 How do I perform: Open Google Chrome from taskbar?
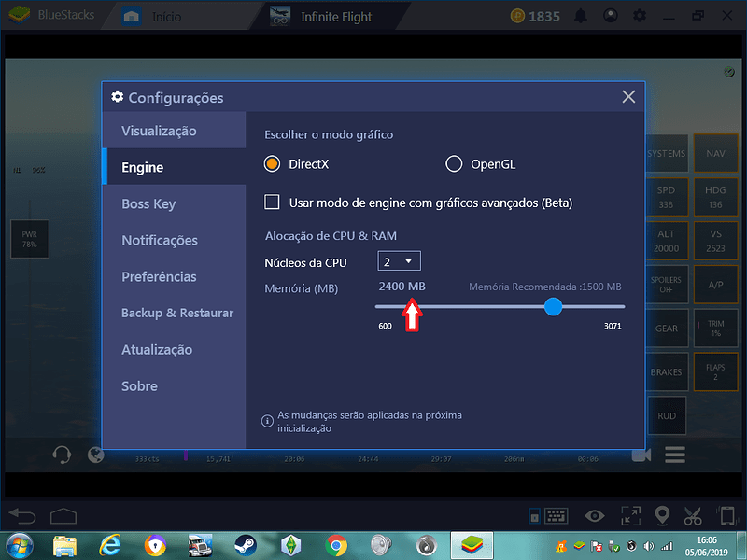[336, 546]
